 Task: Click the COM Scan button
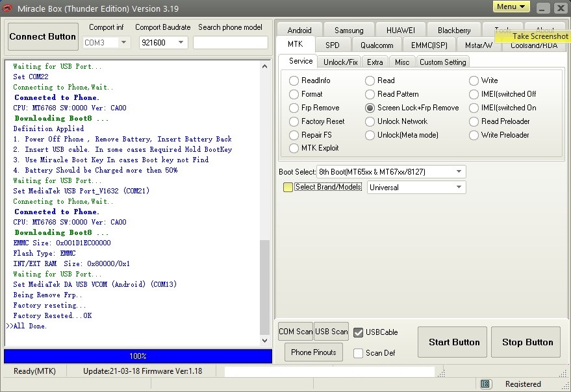click(296, 332)
